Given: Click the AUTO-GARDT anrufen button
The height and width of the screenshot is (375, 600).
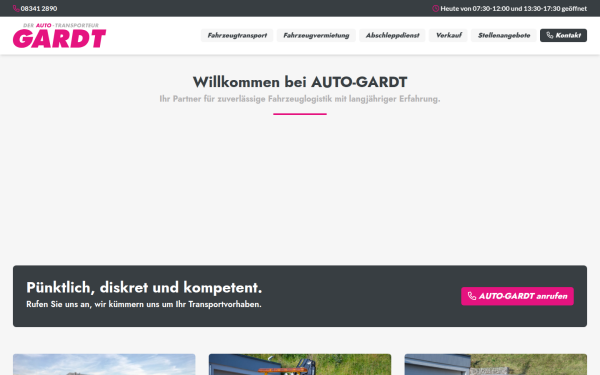Looking at the screenshot, I should pyautogui.click(x=517, y=296).
